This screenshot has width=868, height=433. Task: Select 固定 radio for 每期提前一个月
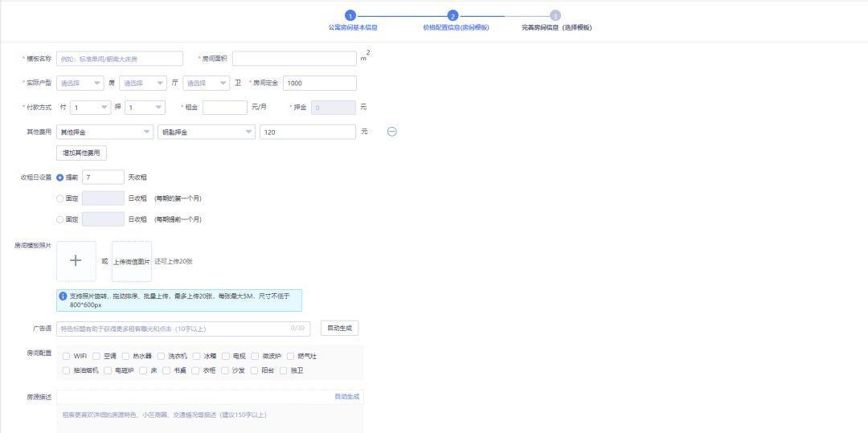coord(59,219)
